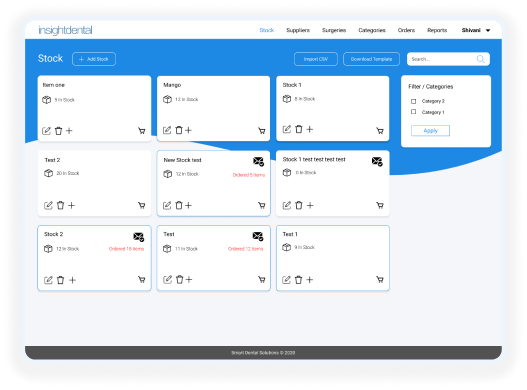Open the envelope icon on Test card
The width and height of the screenshot is (527, 390).
tap(258, 236)
